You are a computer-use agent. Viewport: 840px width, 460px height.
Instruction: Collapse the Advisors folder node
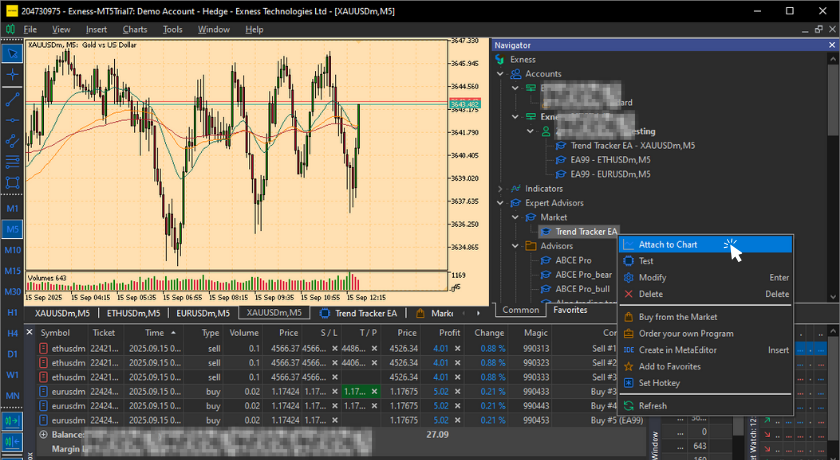pyautogui.click(x=515, y=246)
